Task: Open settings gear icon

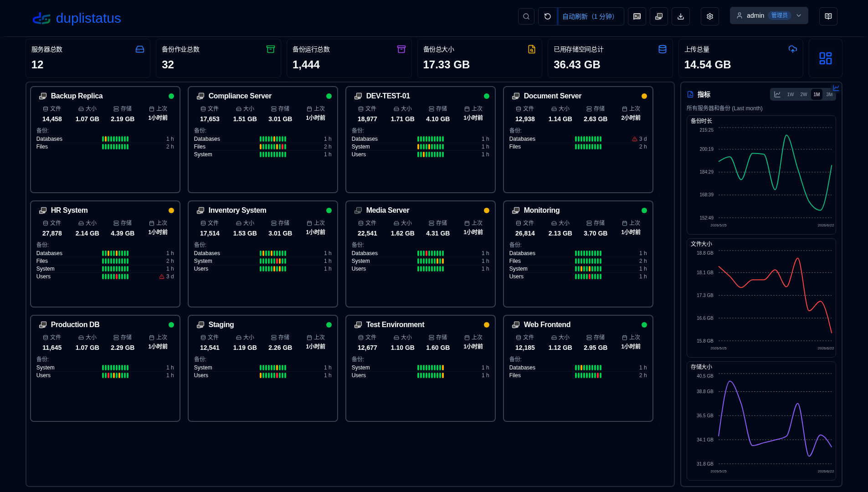Action: pyautogui.click(x=709, y=16)
